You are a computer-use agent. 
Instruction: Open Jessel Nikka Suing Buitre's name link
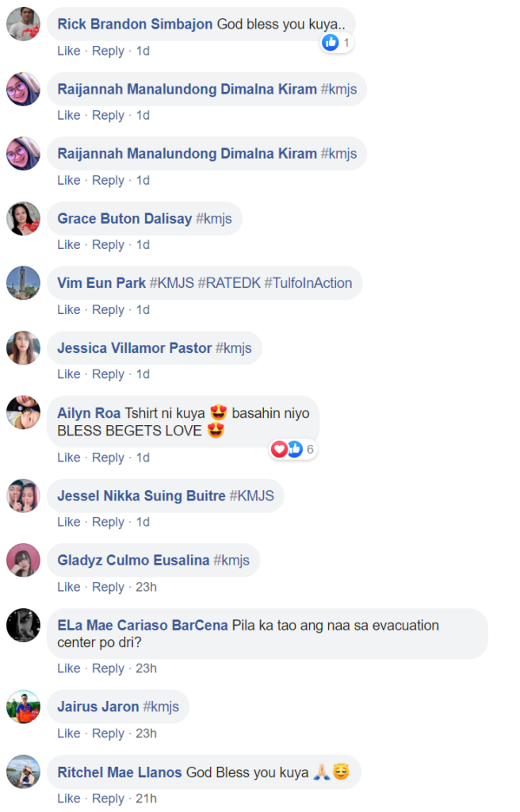pos(141,496)
